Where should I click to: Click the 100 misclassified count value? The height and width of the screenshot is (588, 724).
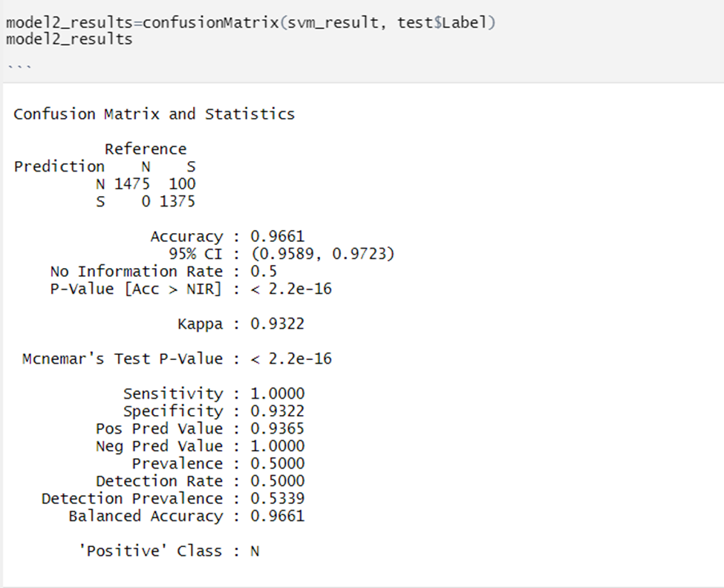(x=182, y=183)
